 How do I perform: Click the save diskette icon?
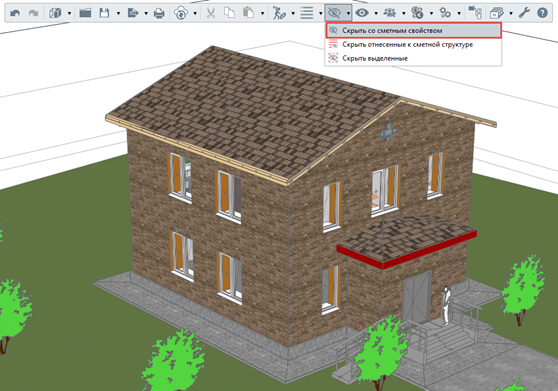[104, 14]
